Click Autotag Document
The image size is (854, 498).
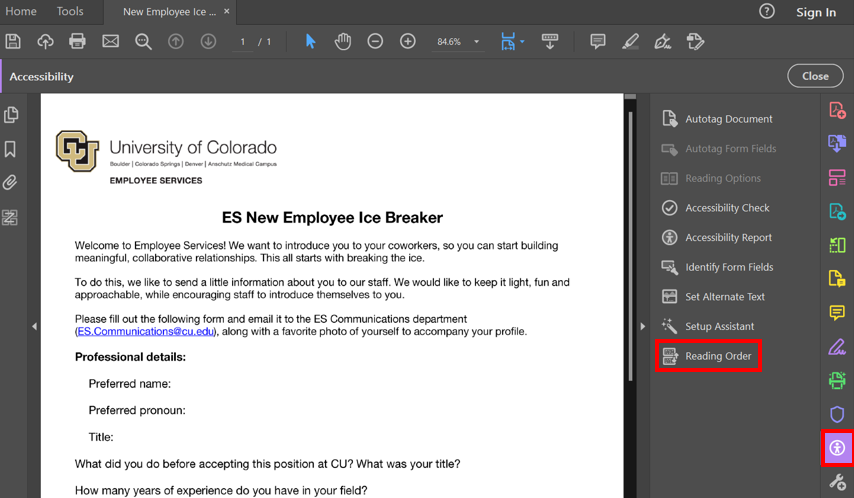click(717, 119)
